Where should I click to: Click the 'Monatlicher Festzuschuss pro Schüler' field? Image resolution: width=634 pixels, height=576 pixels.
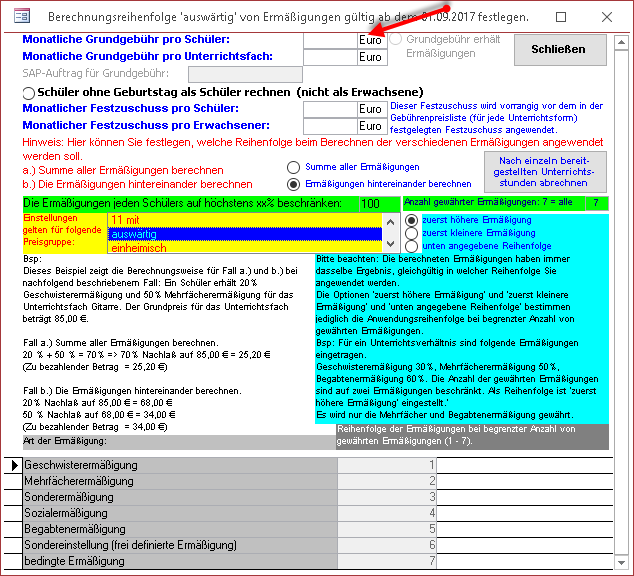point(330,109)
